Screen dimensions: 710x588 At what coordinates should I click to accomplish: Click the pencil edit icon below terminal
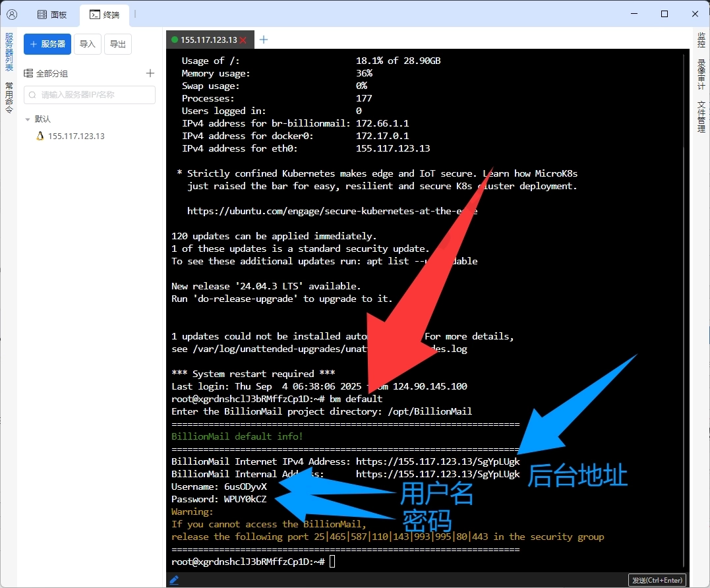174,580
